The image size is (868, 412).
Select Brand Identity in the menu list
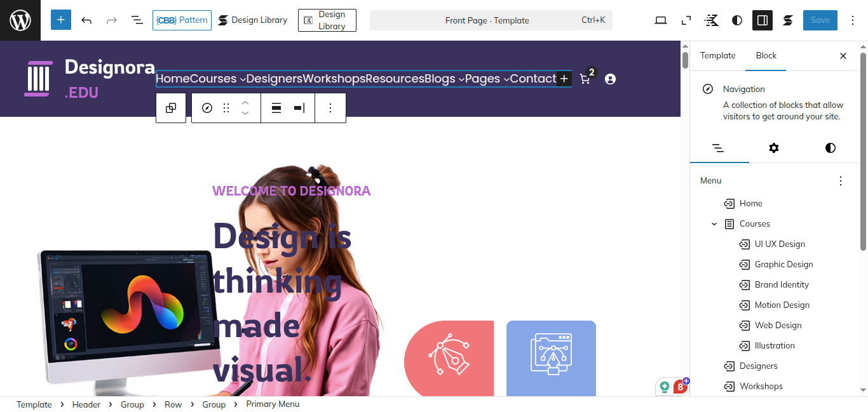(782, 285)
